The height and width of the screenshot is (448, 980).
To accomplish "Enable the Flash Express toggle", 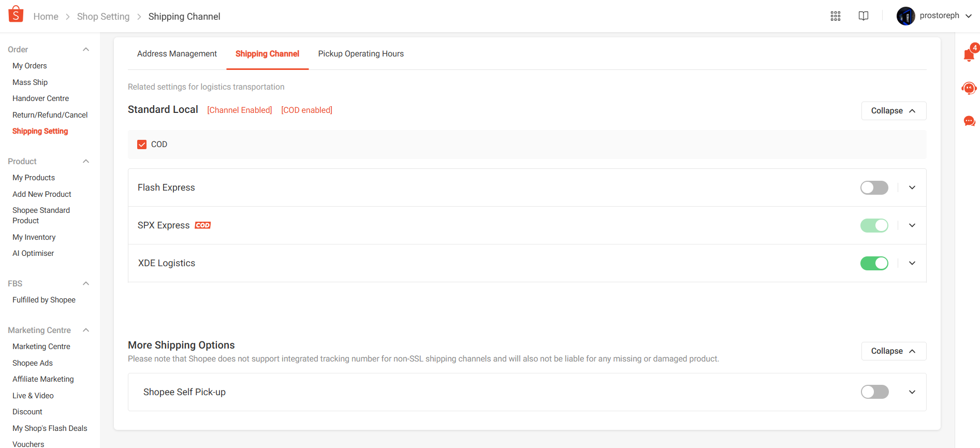I will tap(874, 187).
